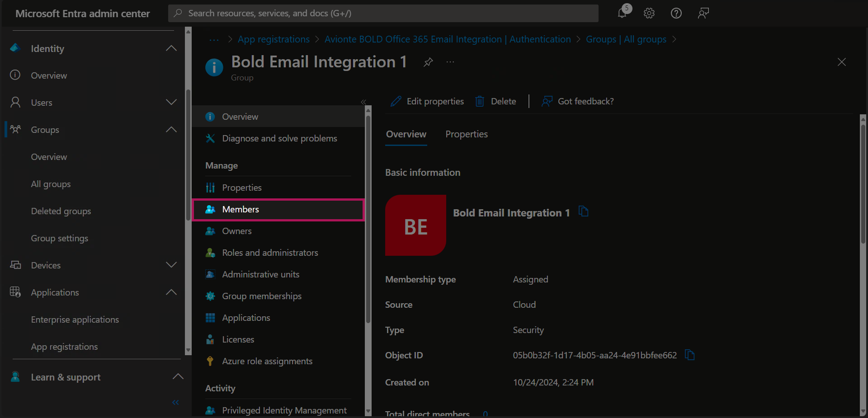Open Members in the Manage menu
The width and height of the screenshot is (868, 418).
point(241,209)
